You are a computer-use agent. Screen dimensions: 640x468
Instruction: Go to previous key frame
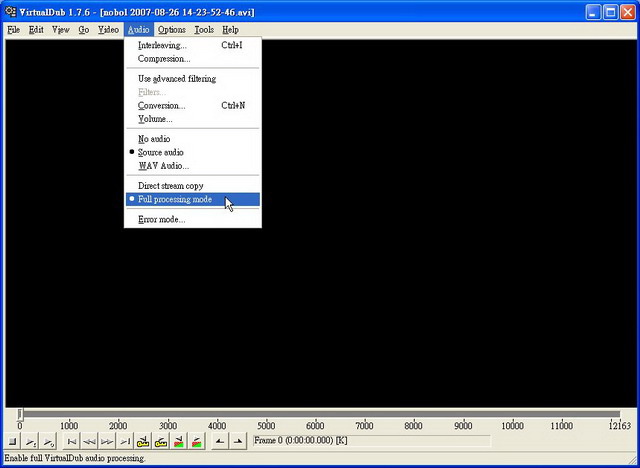[143, 441]
